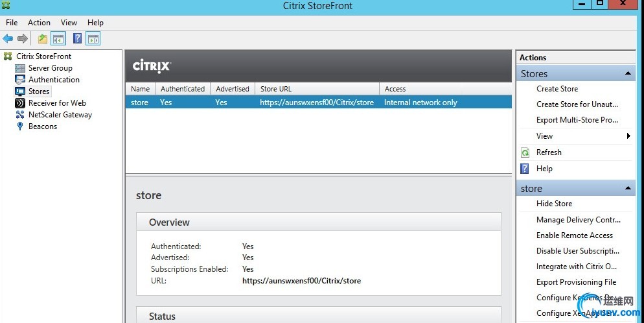
Task: Select Receiver for Web in the tree
Action: coord(57,102)
